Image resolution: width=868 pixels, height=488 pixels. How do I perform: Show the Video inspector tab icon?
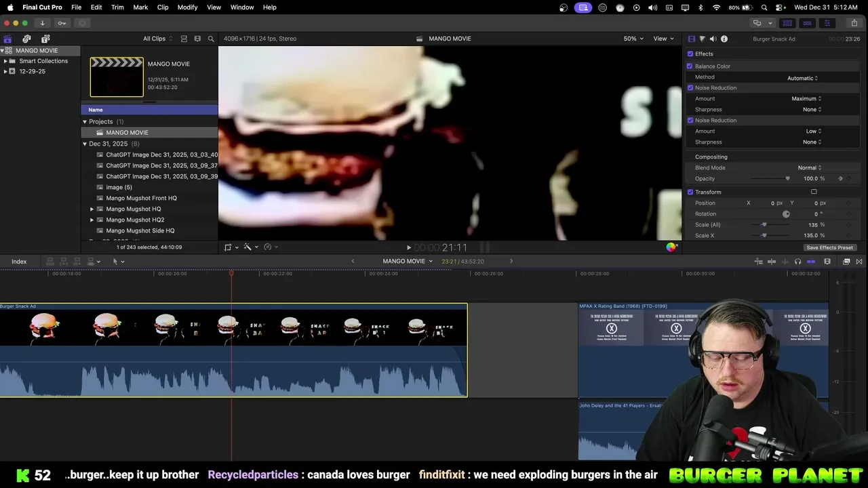691,39
